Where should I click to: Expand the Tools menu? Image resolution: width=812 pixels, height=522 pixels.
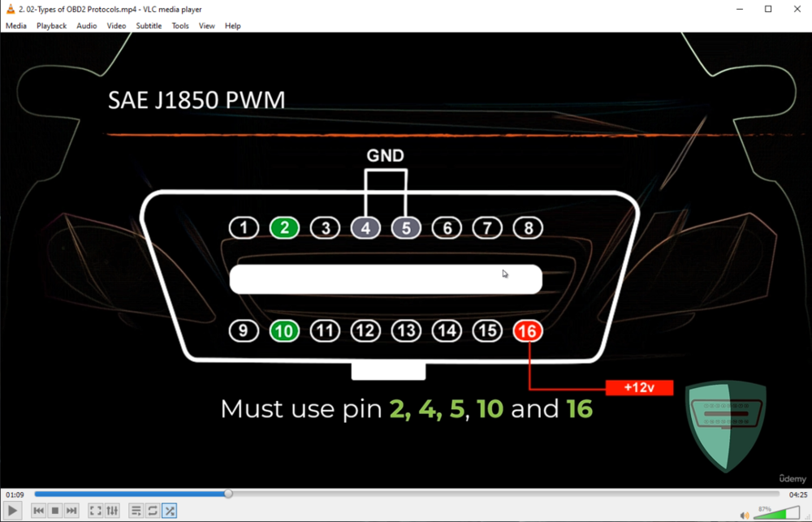tap(180, 26)
